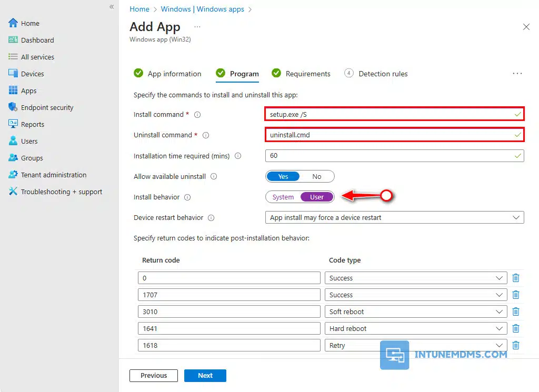Click the Next button
Image resolution: width=539 pixels, height=392 pixels.
(x=205, y=376)
